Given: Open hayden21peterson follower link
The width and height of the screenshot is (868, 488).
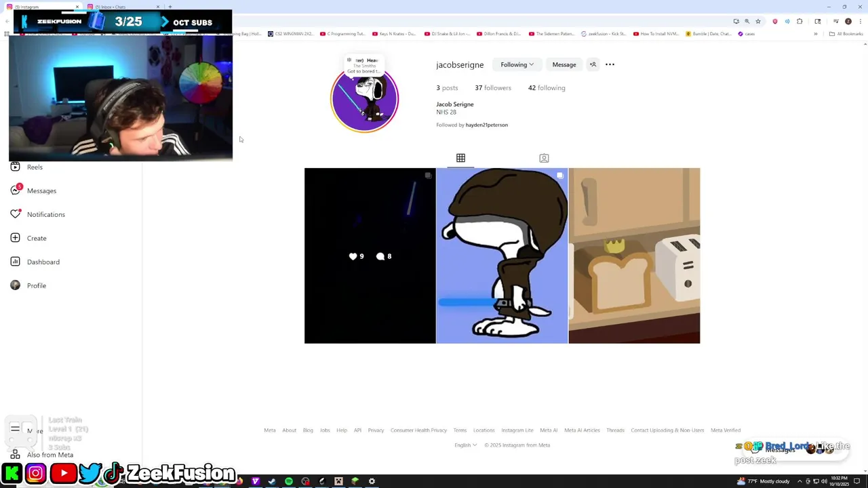Looking at the screenshot, I should (x=486, y=125).
